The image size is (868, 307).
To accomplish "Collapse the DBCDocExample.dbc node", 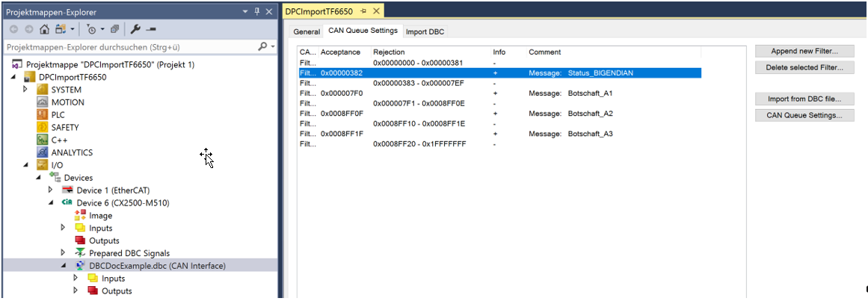I will [x=64, y=265].
